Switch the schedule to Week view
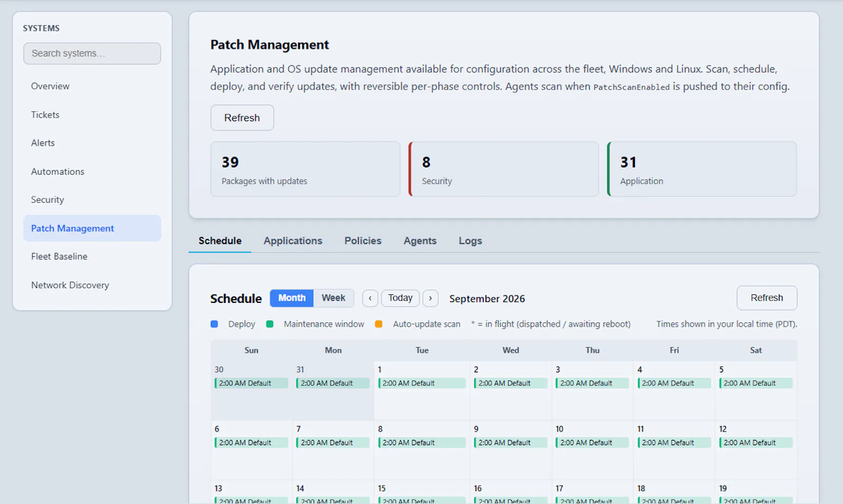Viewport: 843px width, 504px height. (x=334, y=298)
